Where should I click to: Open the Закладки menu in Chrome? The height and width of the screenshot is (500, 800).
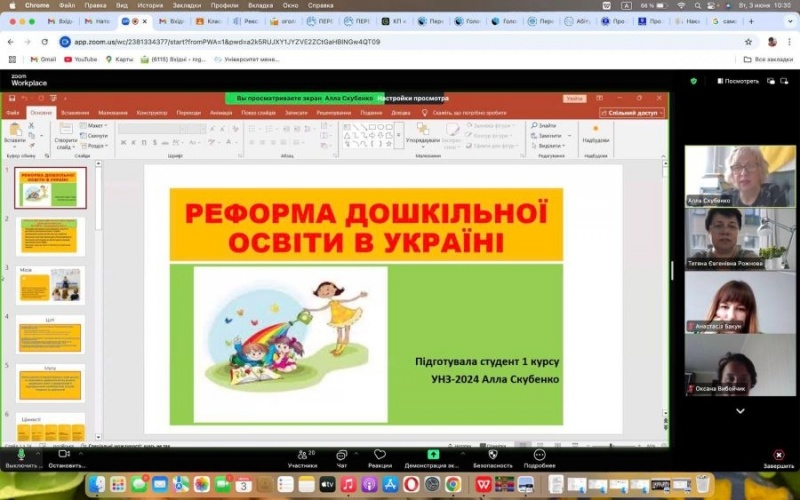tap(186, 5)
